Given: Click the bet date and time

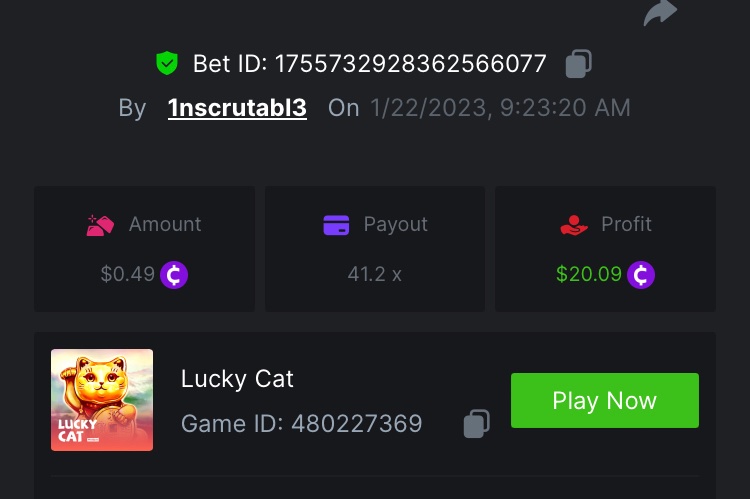Looking at the screenshot, I should tap(500, 108).
